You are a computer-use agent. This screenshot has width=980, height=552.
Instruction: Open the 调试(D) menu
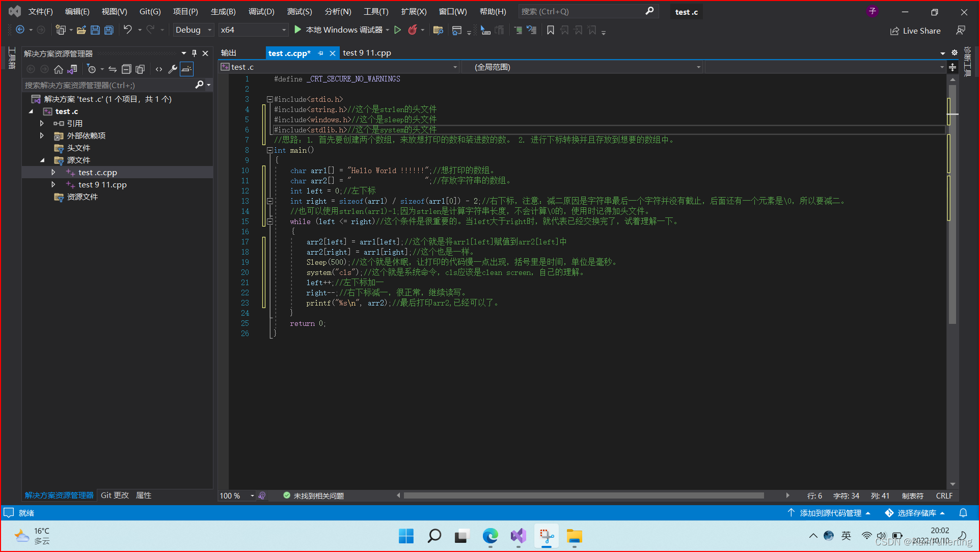point(261,11)
